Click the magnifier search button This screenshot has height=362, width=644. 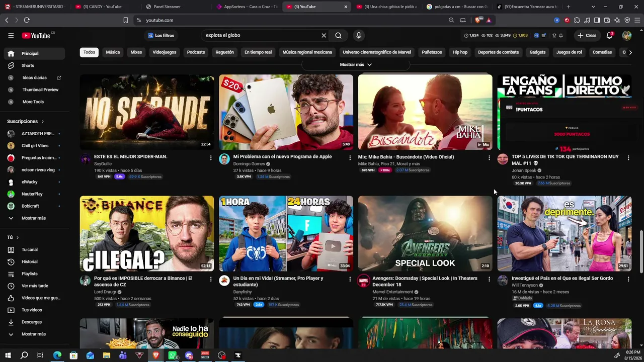[338, 36]
